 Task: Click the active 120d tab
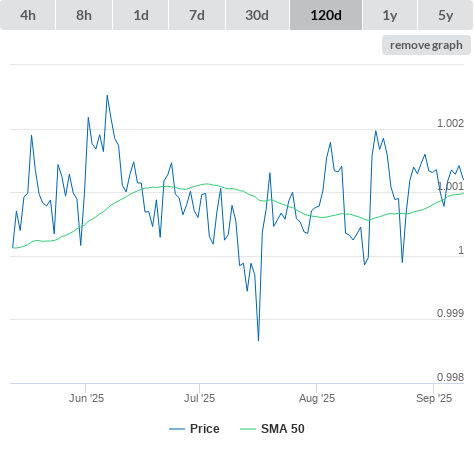[x=326, y=15]
